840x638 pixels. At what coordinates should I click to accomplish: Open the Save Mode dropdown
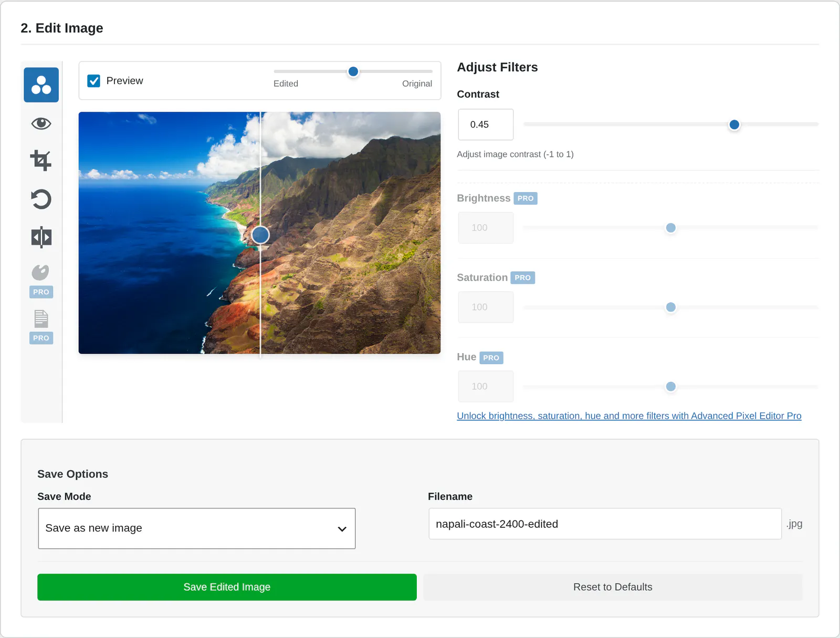[x=197, y=528]
